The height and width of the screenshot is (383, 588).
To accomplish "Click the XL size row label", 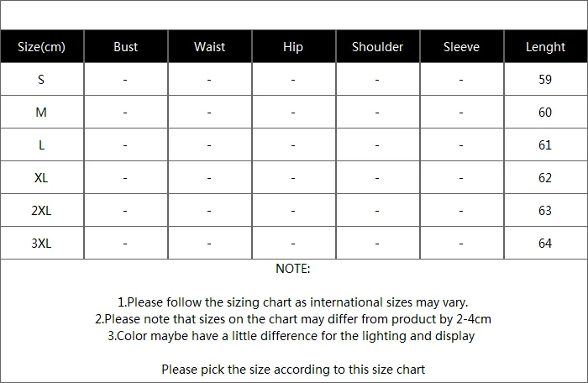I will coord(41,178).
